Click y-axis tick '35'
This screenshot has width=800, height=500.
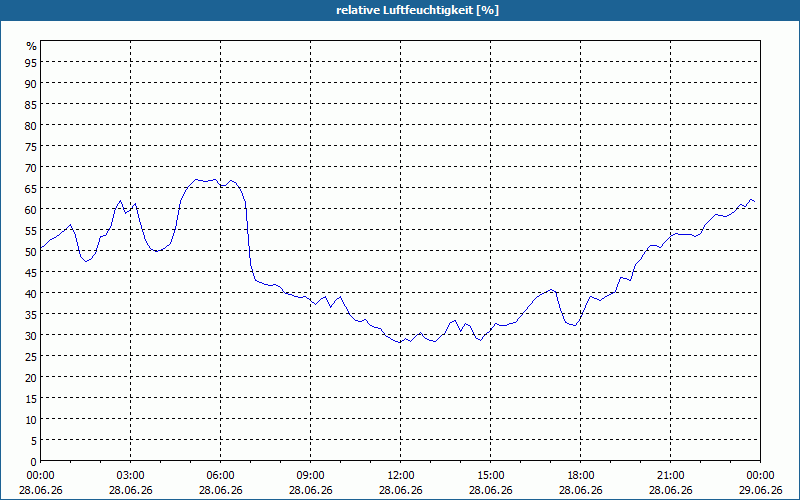coord(31,314)
